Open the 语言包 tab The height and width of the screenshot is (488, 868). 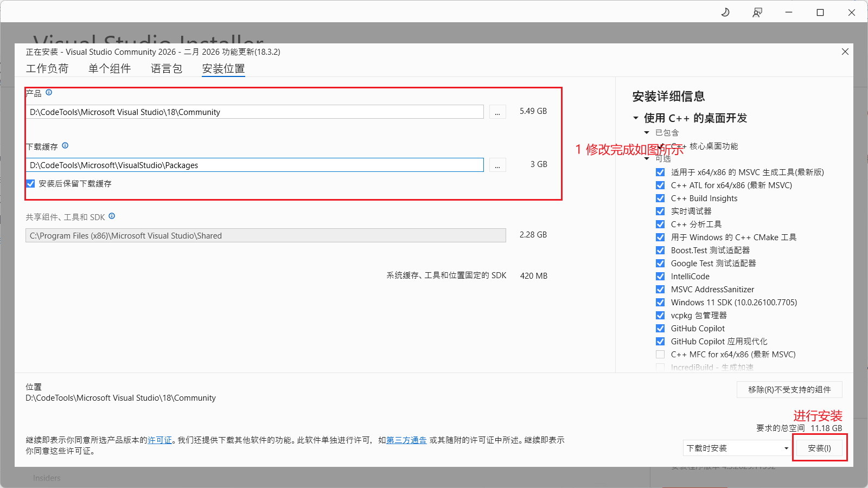coord(167,68)
